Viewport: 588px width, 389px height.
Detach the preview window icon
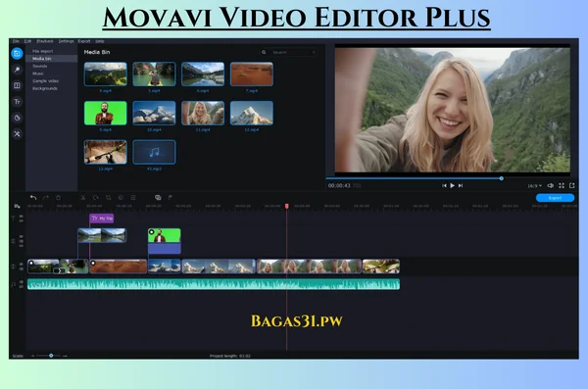572,185
